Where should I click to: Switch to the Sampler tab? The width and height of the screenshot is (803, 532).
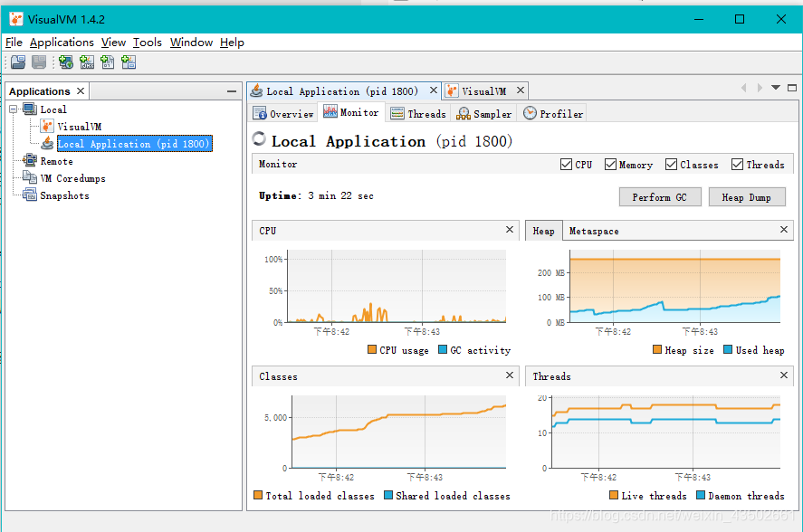(484, 114)
